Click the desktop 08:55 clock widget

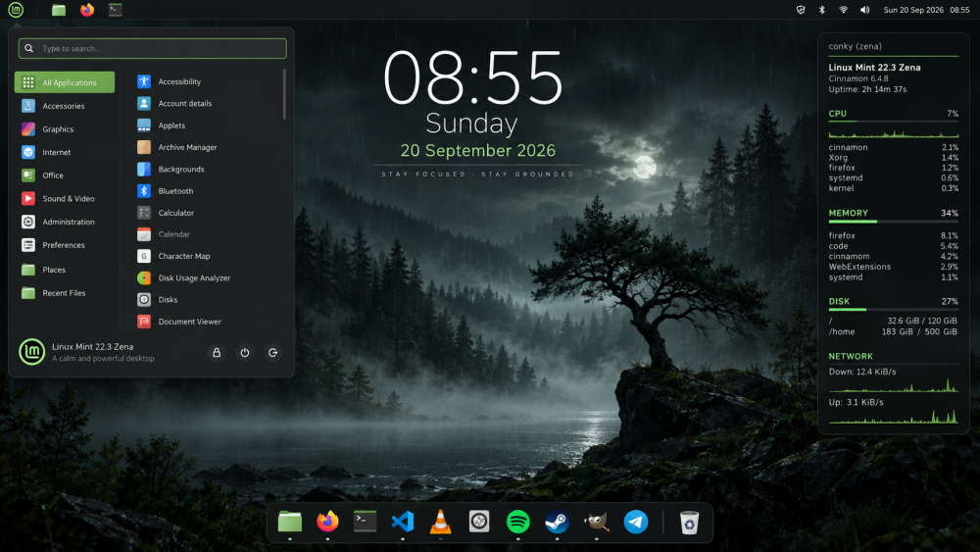pos(473,78)
